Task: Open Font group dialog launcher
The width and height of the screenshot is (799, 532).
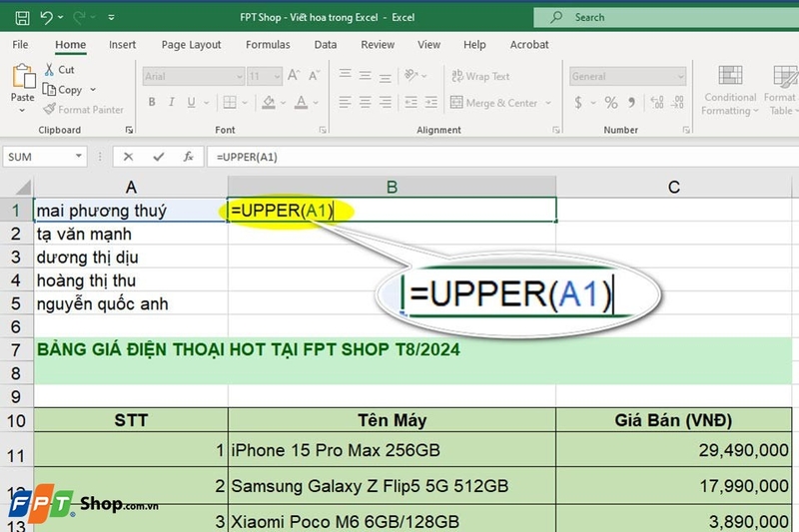Action: tap(323, 131)
